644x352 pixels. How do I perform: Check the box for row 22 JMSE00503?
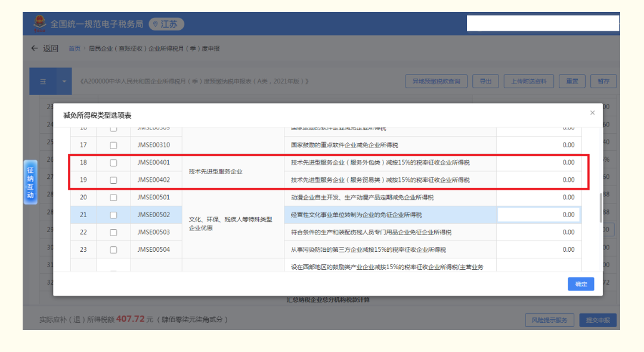pyautogui.click(x=113, y=233)
